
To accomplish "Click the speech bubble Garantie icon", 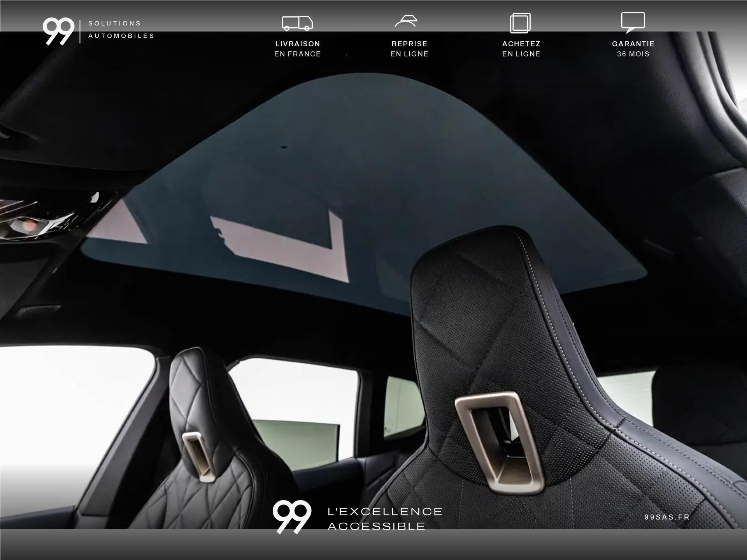I will [x=633, y=23].
